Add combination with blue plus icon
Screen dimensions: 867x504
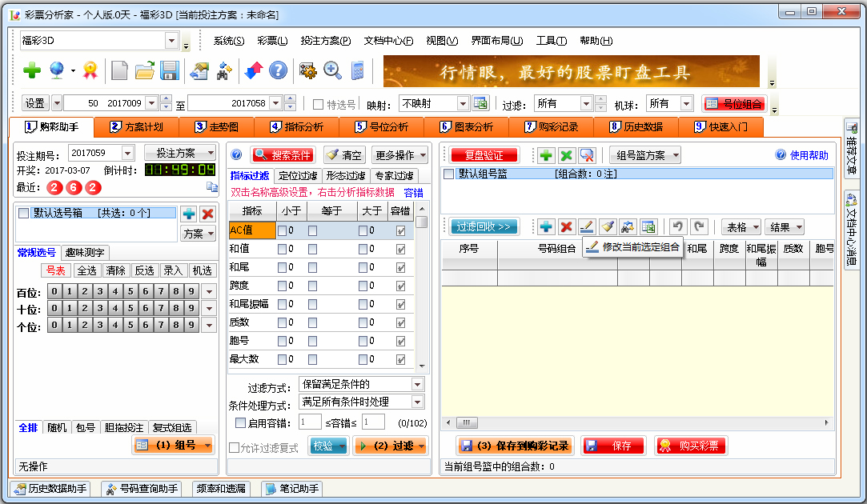546,226
